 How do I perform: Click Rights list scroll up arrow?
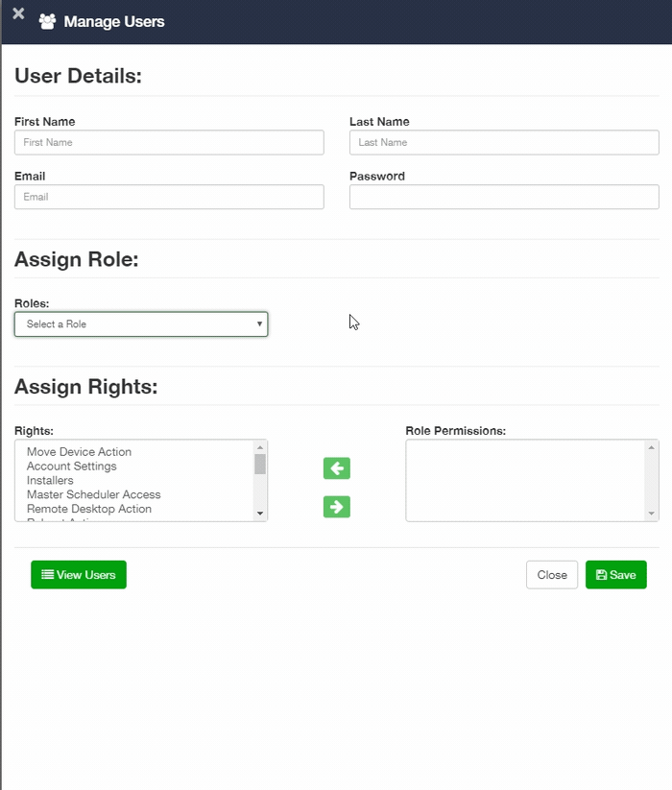[x=260, y=447]
